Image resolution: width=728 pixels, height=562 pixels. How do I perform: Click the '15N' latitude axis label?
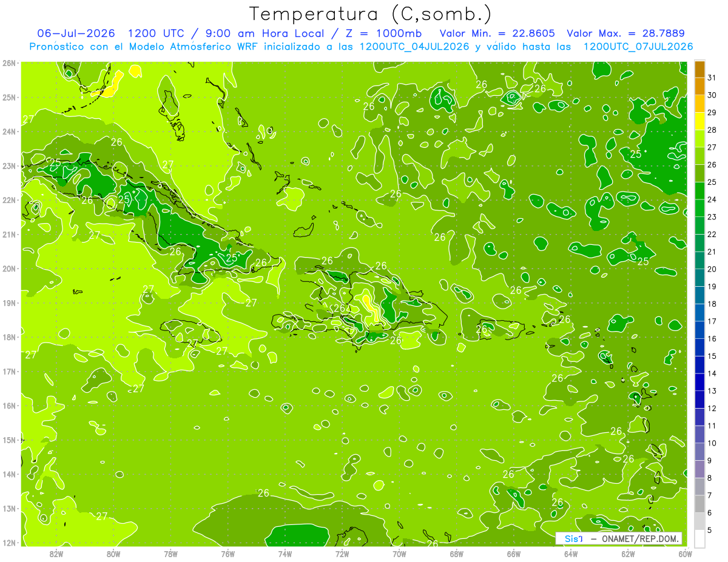point(8,440)
